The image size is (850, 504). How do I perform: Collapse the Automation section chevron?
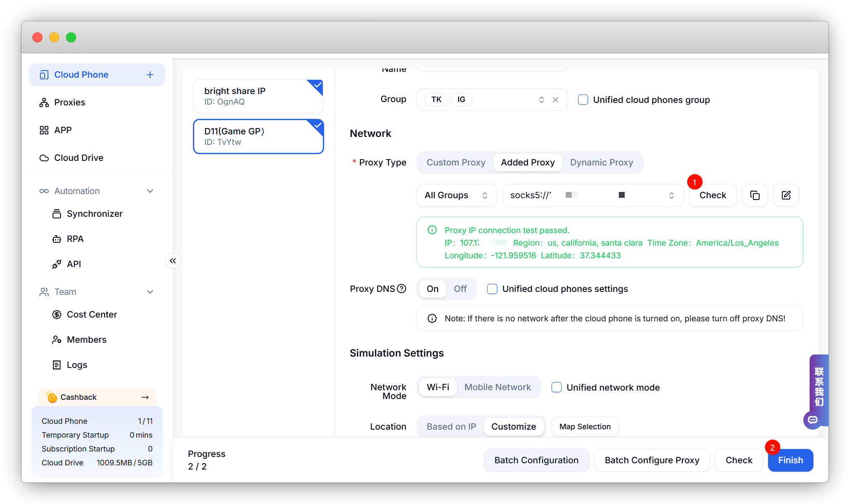click(150, 191)
